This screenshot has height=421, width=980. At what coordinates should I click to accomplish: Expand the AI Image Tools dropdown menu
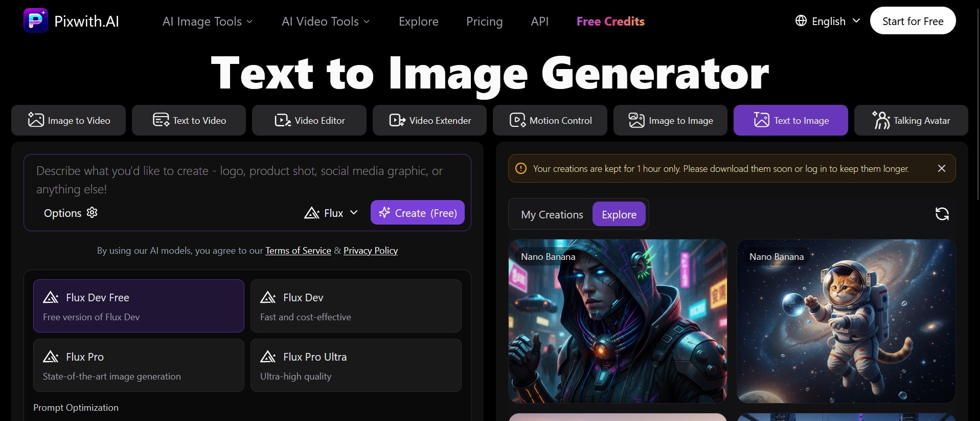coord(208,21)
